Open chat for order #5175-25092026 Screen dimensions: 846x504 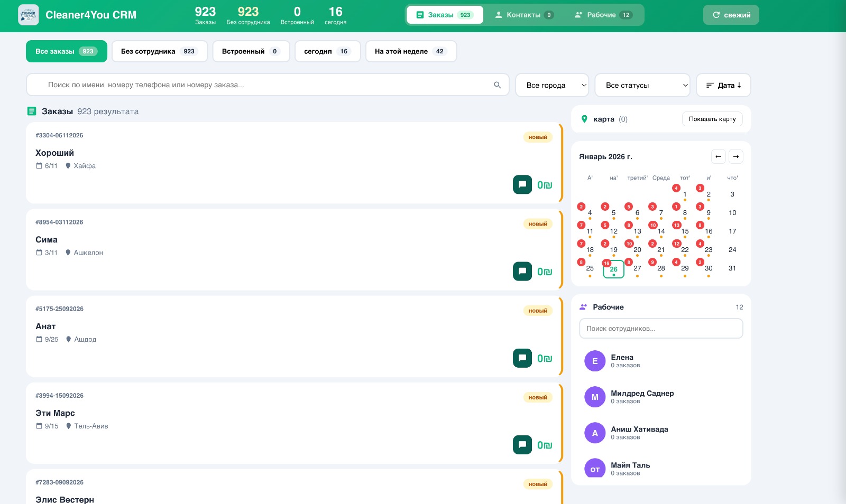(x=522, y=358)
